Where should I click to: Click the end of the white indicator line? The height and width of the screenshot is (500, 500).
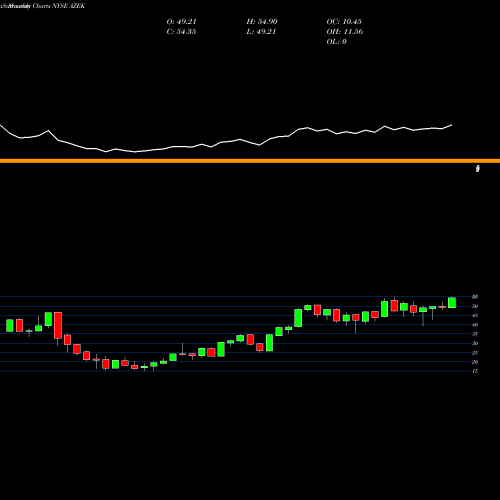[452, 125]
